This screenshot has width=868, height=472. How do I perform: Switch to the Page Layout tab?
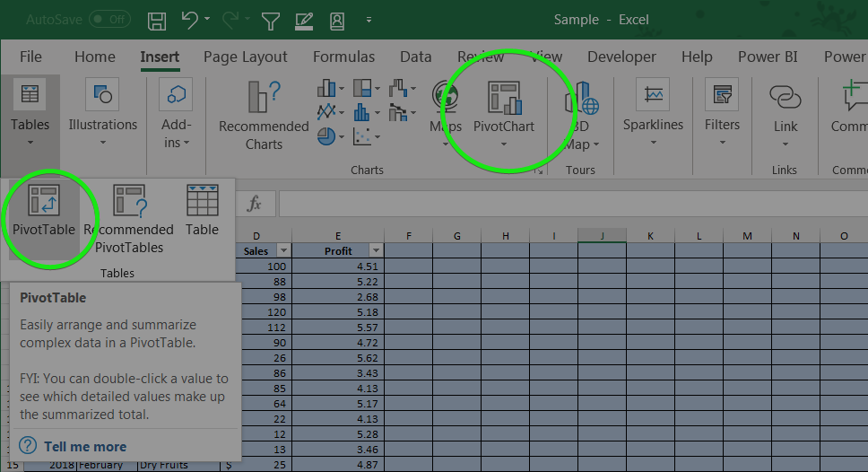click(245, 57)
